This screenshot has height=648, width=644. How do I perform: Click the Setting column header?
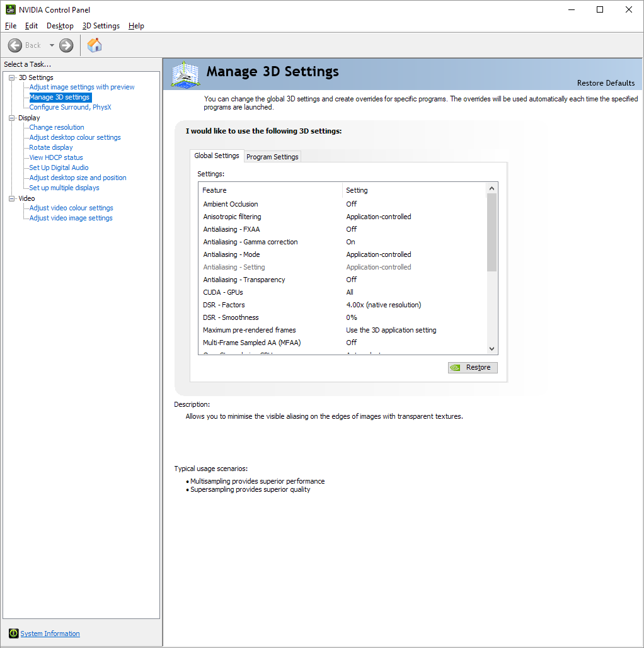(x=414, y=190)
